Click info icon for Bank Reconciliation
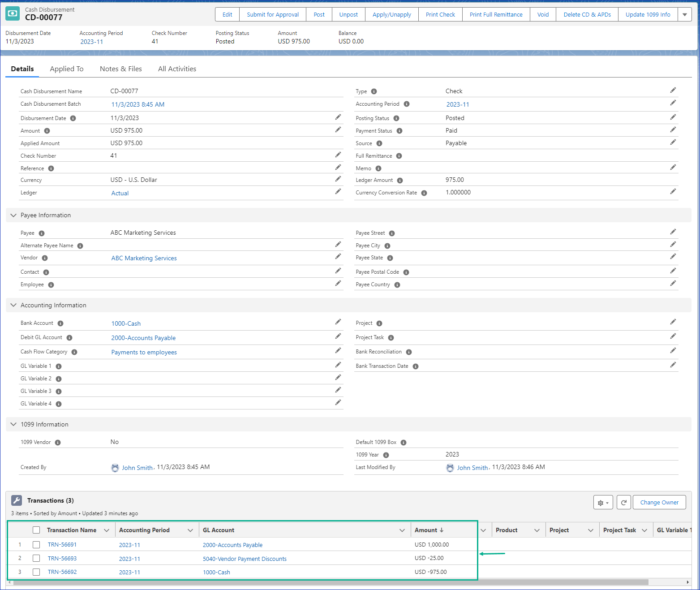This screenshot has height=590, width=700. [409, 352]
